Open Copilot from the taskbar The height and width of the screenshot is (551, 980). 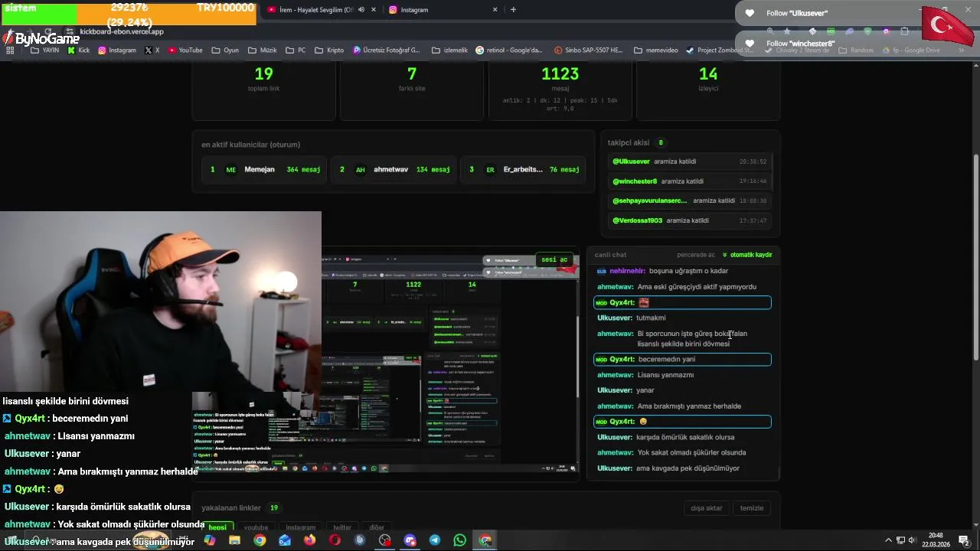click(x=210, y=540)
